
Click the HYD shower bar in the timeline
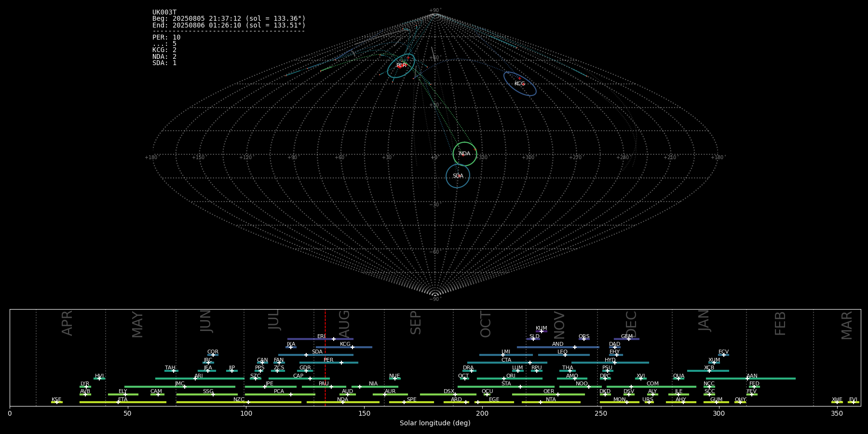(610, 363)
